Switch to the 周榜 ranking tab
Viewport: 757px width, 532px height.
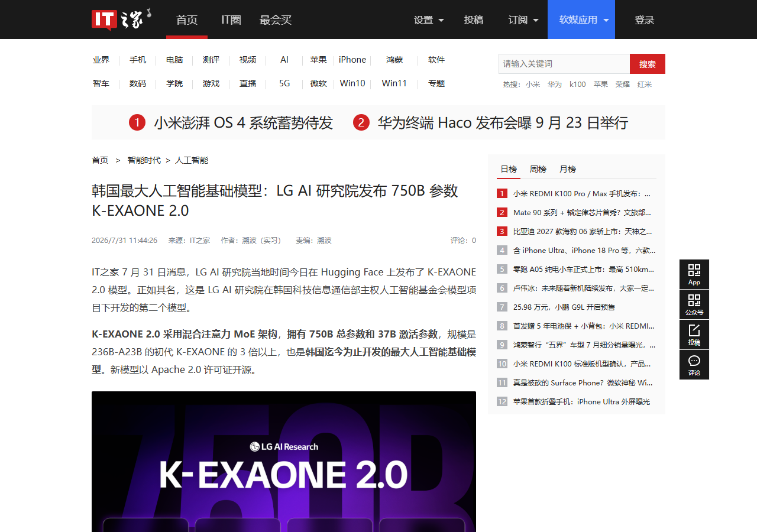[x=538, y=169]
